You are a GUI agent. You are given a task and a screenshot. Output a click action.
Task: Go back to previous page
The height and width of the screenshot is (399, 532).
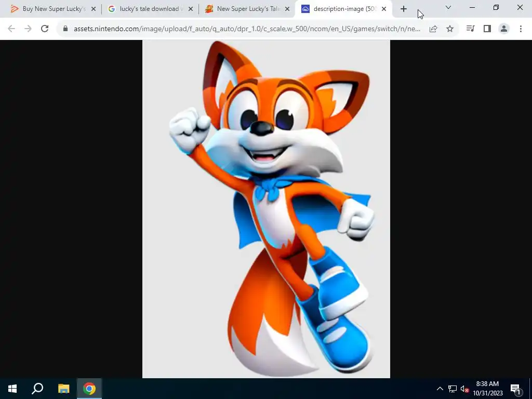pos(11,29)
